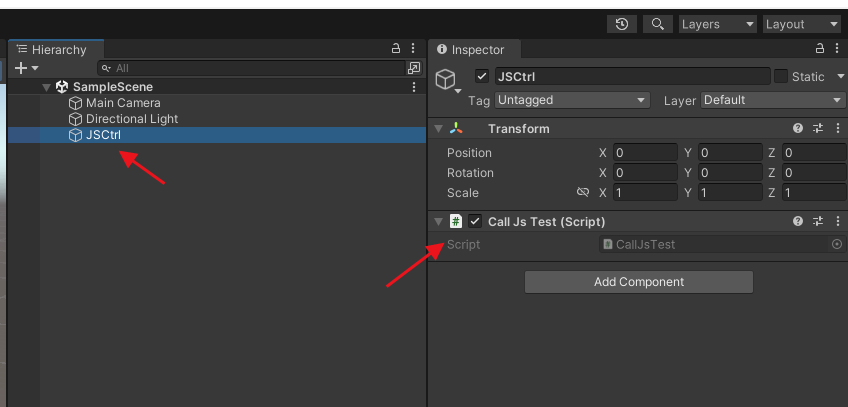Image resolution: width=848 pixels, height=407 pixels.
Task: Click the Scale label
Action: coord(462,193)
